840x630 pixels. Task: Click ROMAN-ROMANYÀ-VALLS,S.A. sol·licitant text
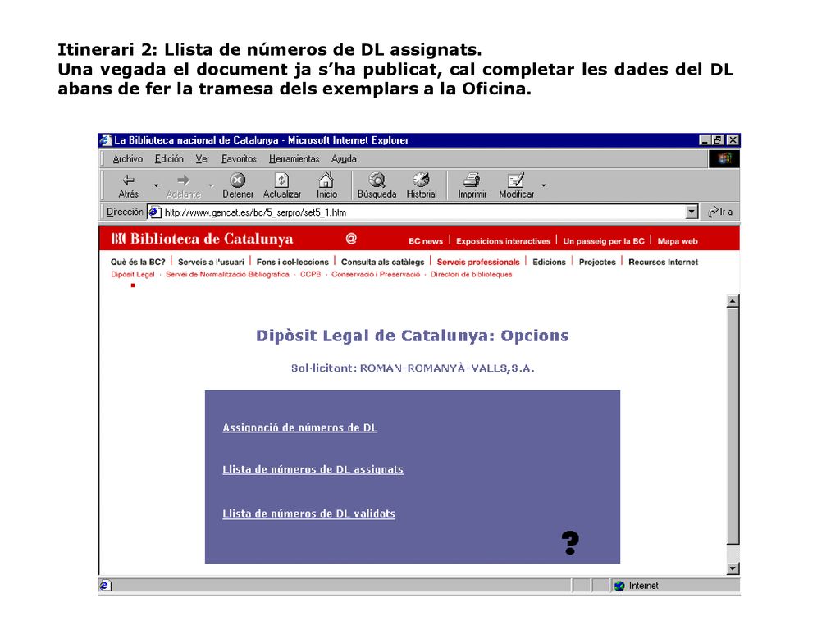447,368
